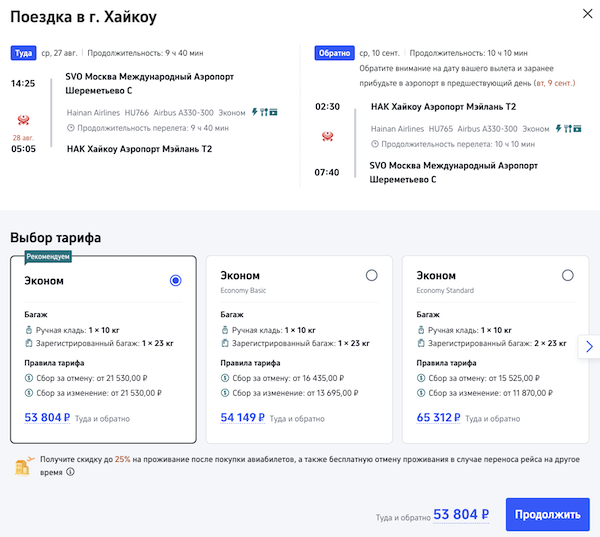Click the return flight Hainan Airlines logo
600x537 pixels.
[327, 136]
